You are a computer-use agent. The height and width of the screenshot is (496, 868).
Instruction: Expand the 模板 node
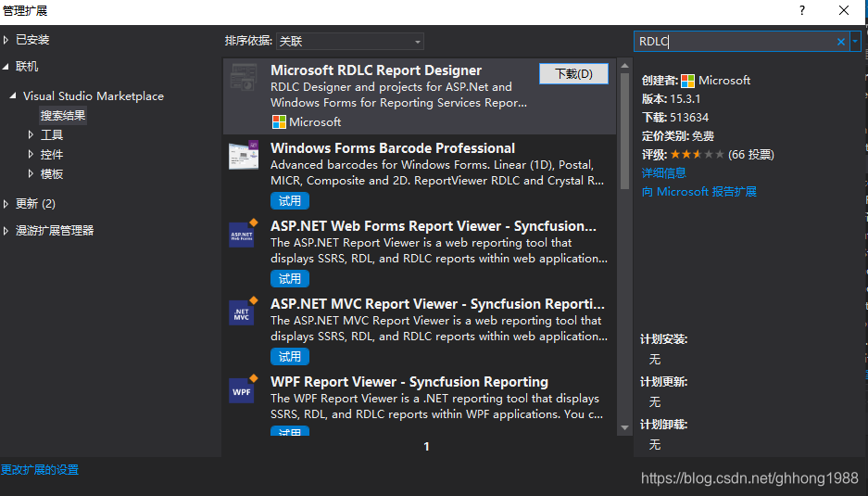point(31,174)
